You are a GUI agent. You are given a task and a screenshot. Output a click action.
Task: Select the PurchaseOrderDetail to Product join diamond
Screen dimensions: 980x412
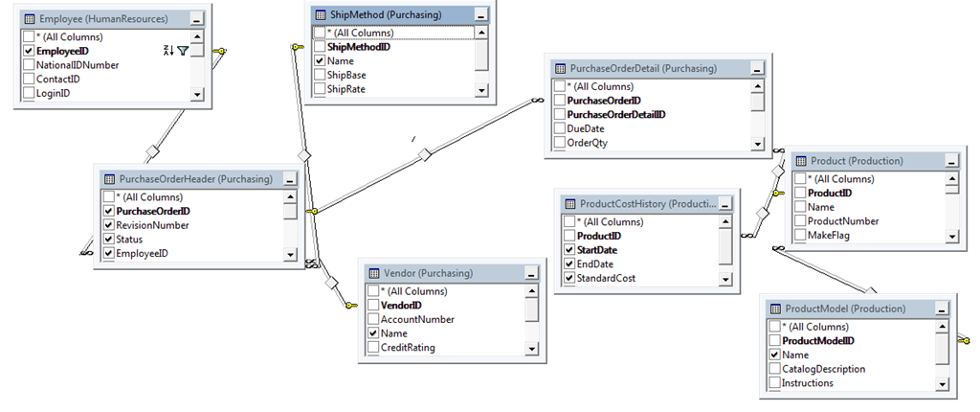pyautogui.click(x=778, y=171)
